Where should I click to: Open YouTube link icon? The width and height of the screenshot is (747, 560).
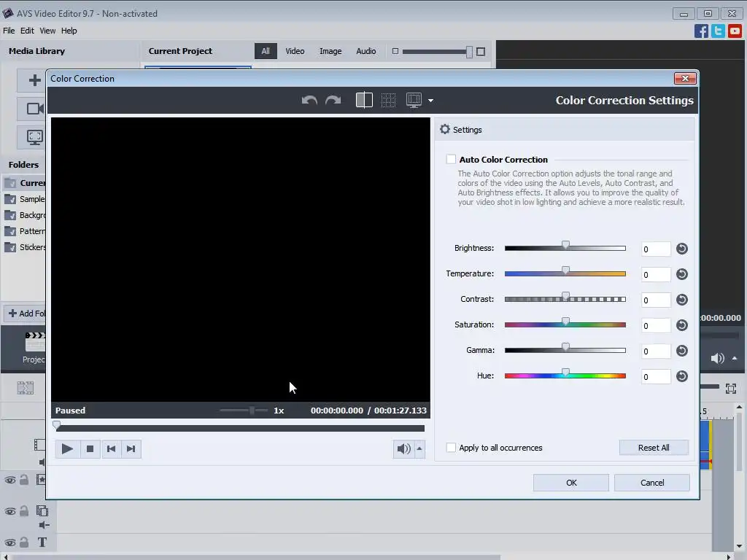pos(735,31)
